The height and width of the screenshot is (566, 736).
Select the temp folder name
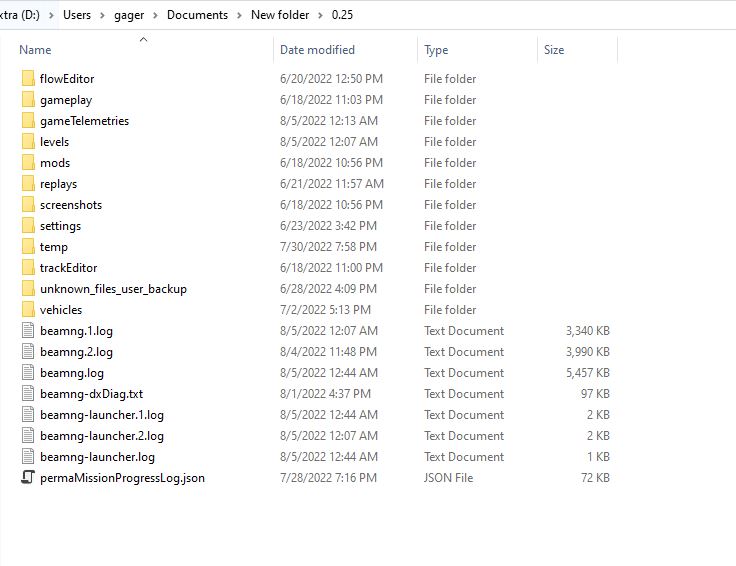[x=54, y=247]
